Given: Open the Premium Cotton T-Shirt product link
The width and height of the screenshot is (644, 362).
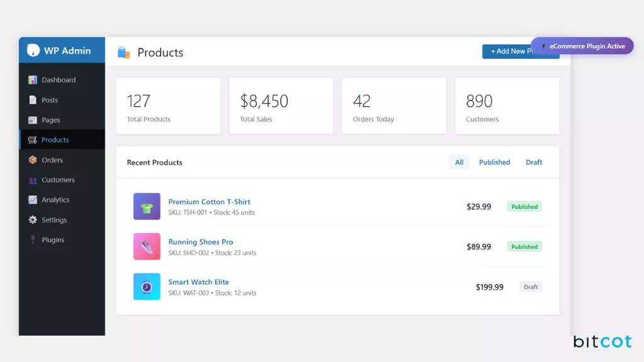Looking at the screenshot, I should pyautogui.click(x=209, y=202).
